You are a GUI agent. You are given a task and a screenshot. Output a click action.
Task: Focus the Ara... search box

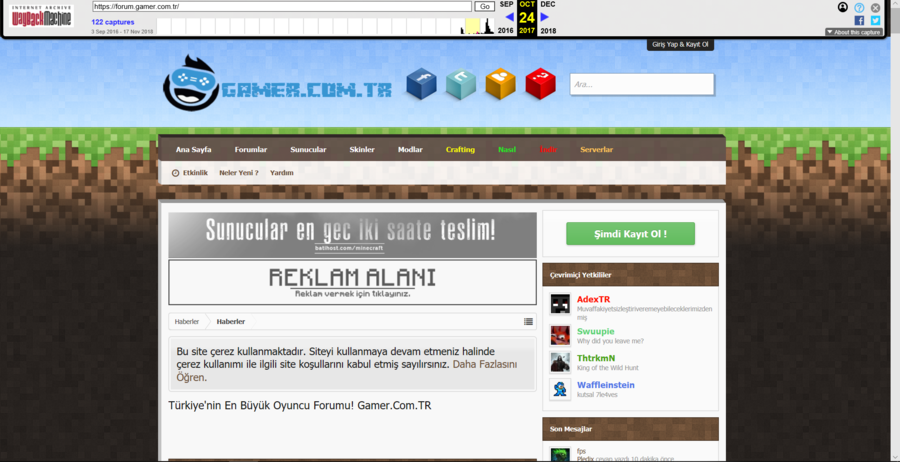[642, 84]
